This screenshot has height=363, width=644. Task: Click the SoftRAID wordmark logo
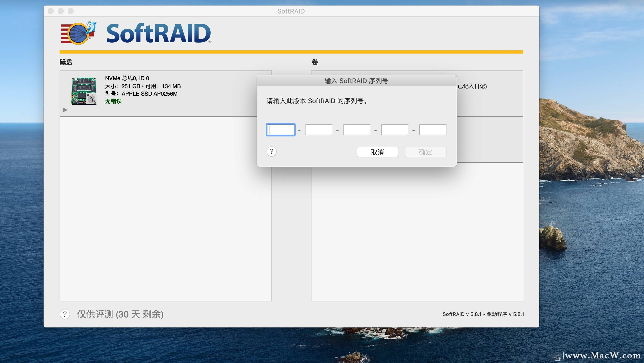click(159, 33)
